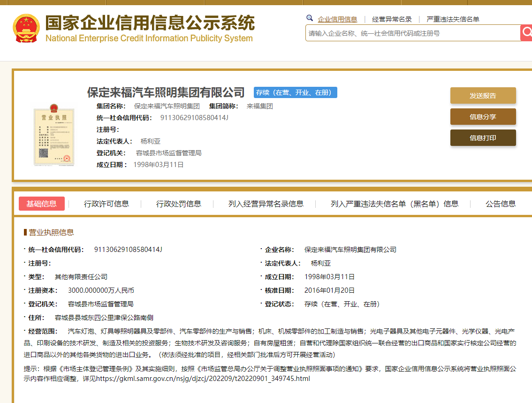Select the 严重违法失信名单 search category
The width and height of the screenshot is (532, 403).
click(x=453, y=19)
